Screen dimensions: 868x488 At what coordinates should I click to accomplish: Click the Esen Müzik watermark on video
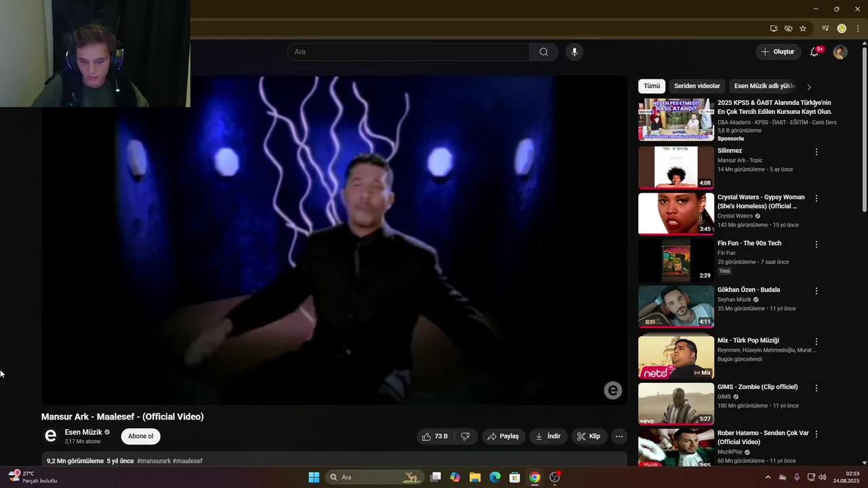(613, 390)
